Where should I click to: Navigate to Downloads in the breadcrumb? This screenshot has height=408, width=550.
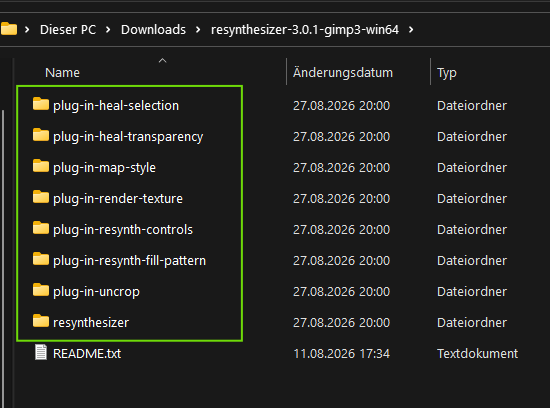[x=153, y=30]
